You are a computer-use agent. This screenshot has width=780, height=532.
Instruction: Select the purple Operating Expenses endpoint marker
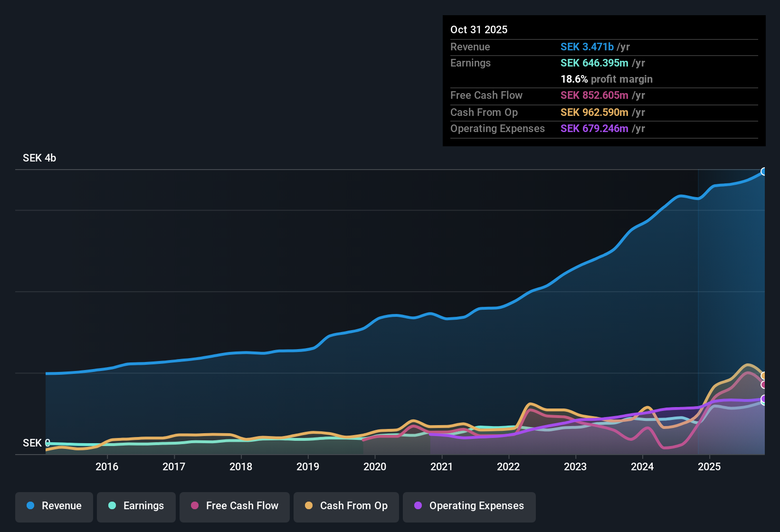tap(763, 399)
